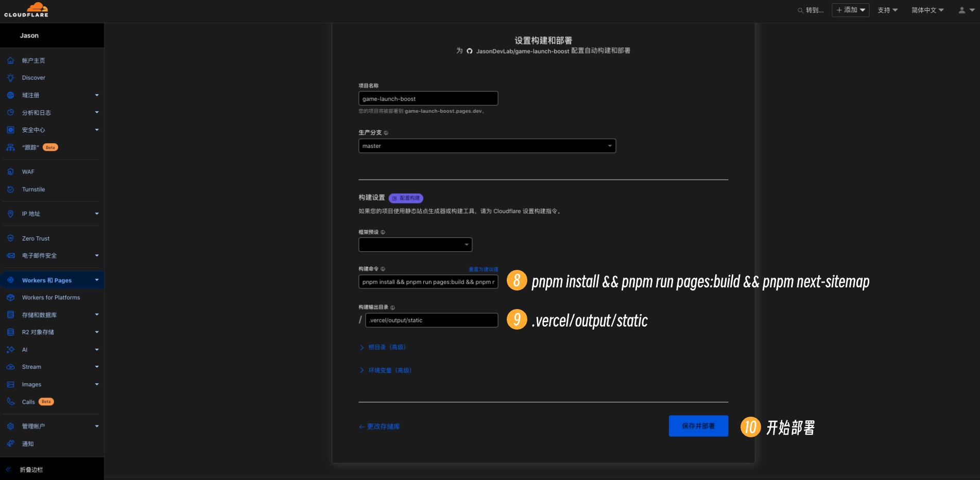The image size is (980, 480).
Task: Open the framework preset dropdown
Action: click(x=415, y=245)
